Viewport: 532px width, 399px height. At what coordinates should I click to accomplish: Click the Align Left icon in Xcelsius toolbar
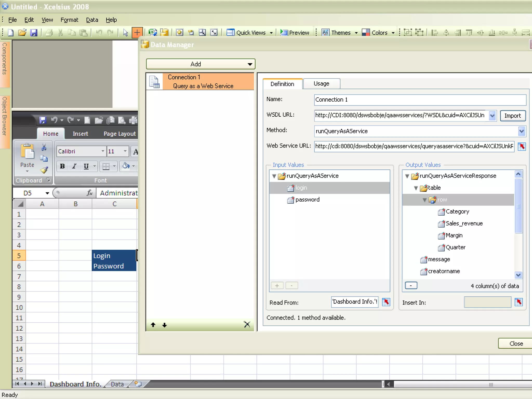click(435, 32)
